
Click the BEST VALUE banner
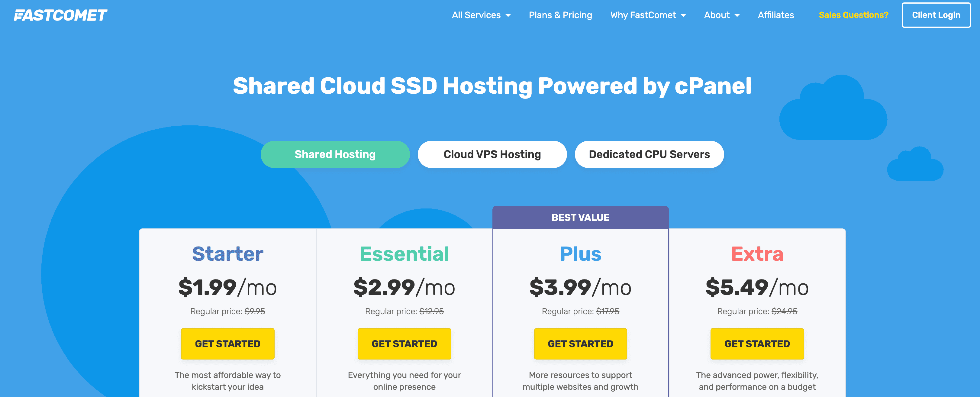point(581,217)
